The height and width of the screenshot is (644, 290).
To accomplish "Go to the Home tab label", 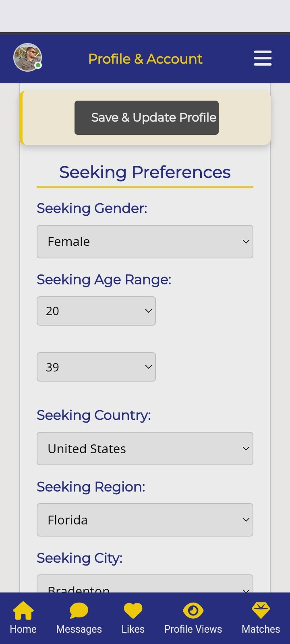I will pyautogui.click(x=23, y=629).
